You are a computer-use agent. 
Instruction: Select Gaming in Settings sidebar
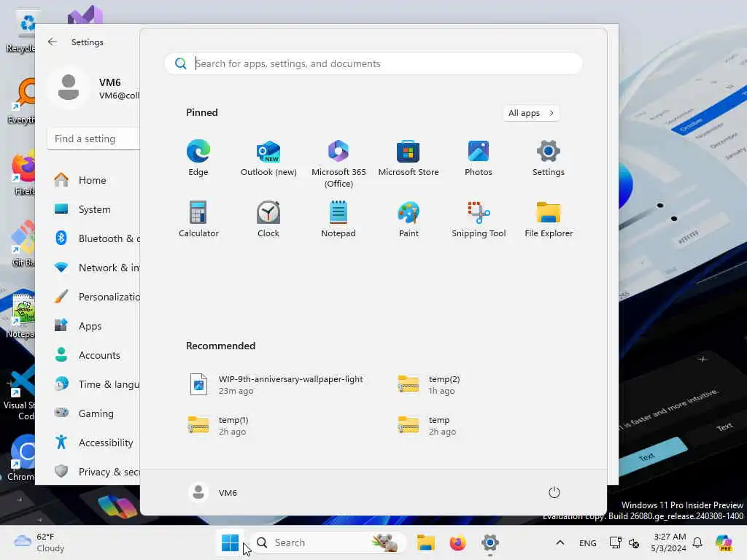[96, 413]
